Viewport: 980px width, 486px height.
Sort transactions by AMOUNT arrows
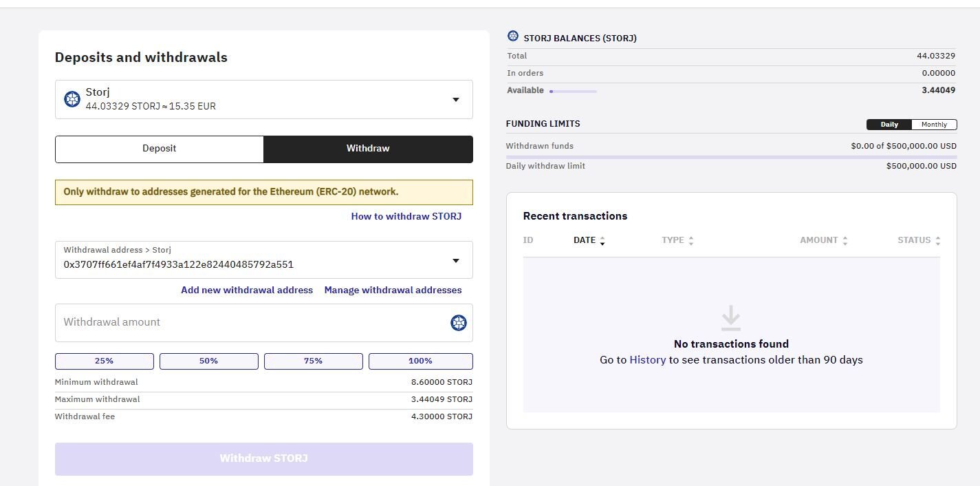pyautogui.click(x=845, y=241)
